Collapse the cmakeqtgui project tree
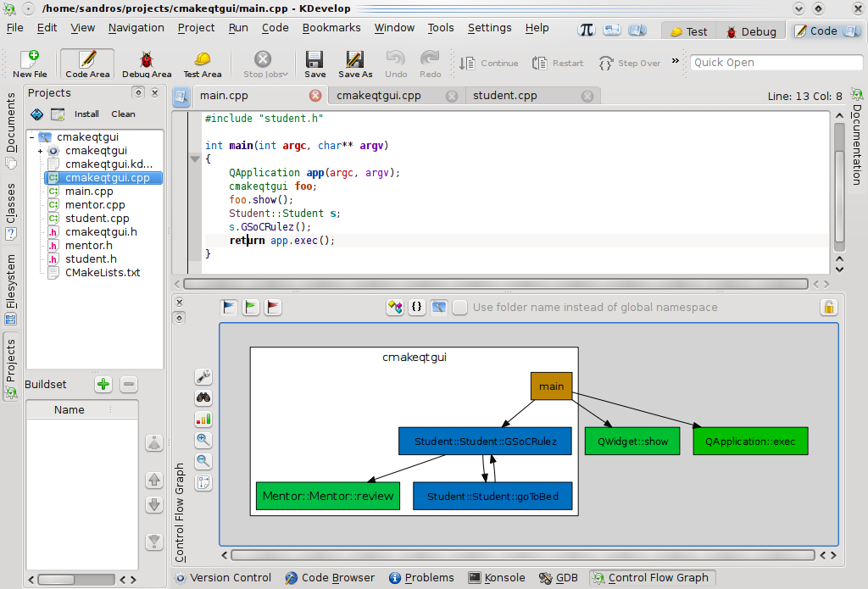Screen dimensions: 868x589 32,136
